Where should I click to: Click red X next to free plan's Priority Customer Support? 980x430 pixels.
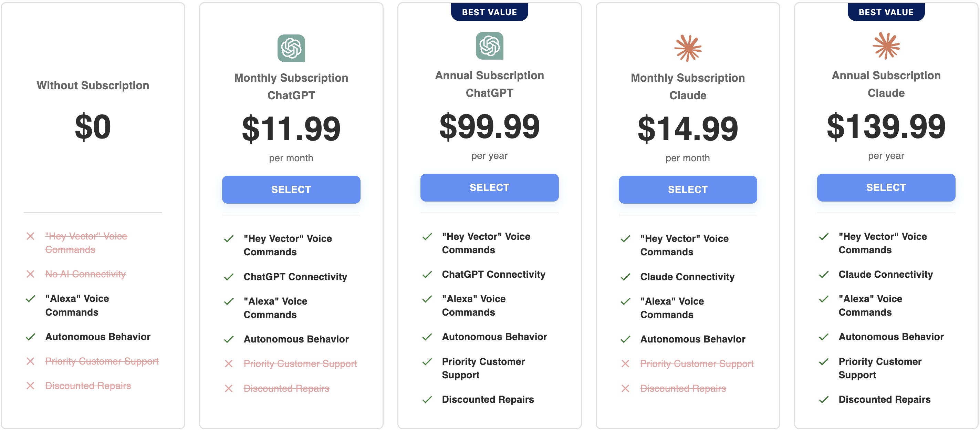(30, 361)
